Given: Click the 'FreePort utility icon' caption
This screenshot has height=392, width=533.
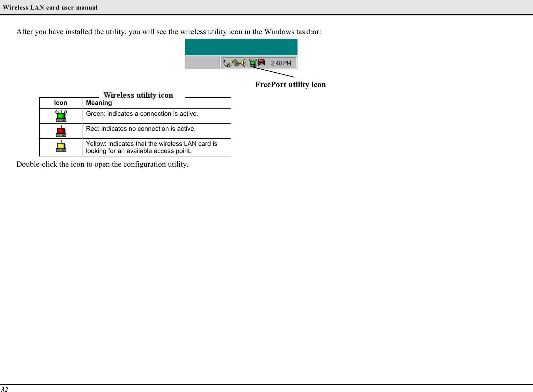Looking at the screenshot, I should pos(290,84).
